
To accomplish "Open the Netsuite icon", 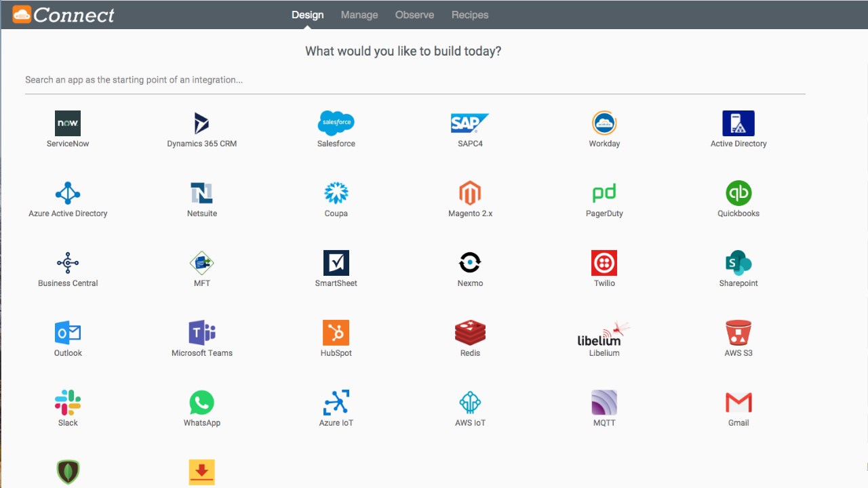I will coord(202,193).
